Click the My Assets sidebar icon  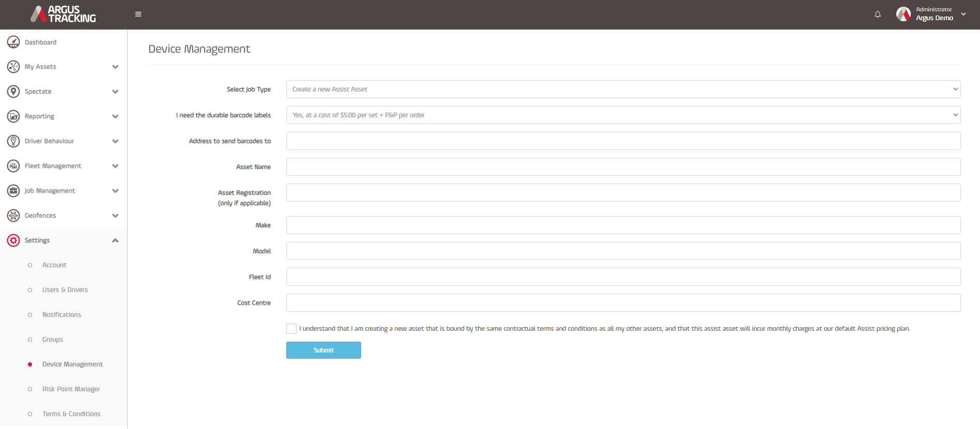(x=13, y=67)
